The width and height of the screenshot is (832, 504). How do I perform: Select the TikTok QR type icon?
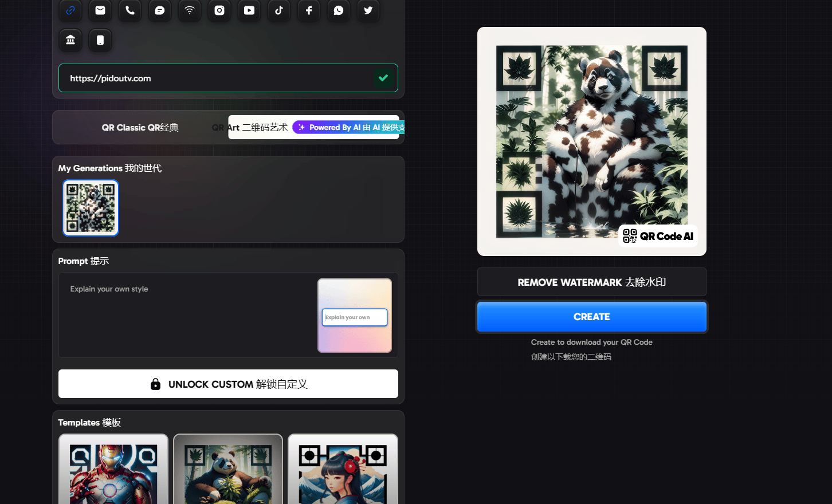tap(278, 10)
